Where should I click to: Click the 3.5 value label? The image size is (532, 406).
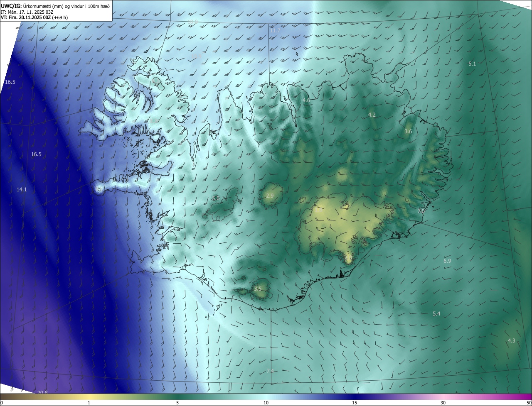coord(258,289)
